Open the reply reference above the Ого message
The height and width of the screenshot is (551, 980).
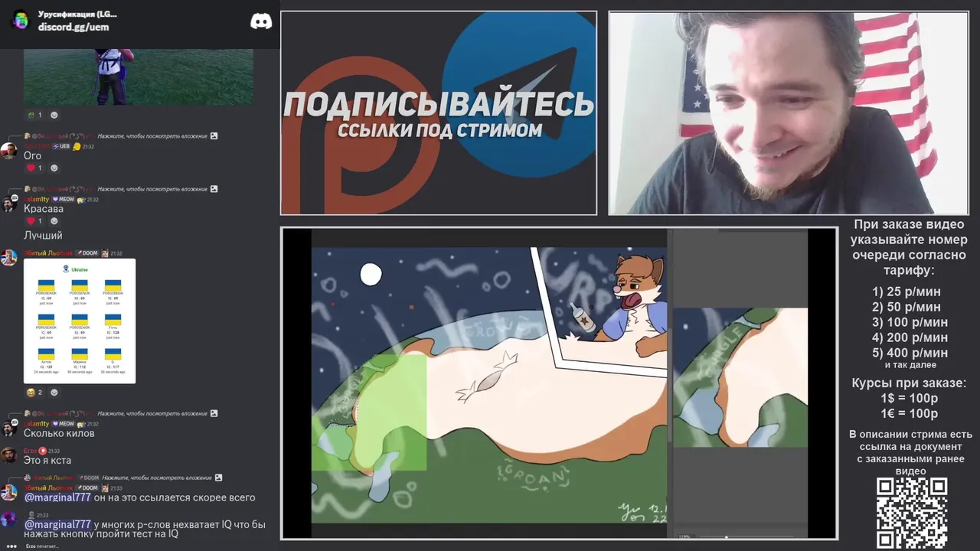119,136
